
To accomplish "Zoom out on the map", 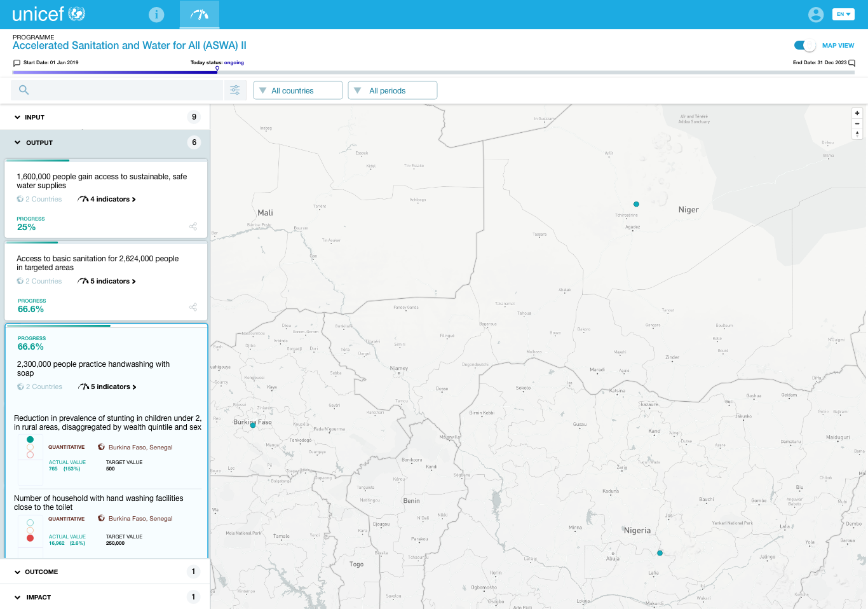I will (857, 123).
